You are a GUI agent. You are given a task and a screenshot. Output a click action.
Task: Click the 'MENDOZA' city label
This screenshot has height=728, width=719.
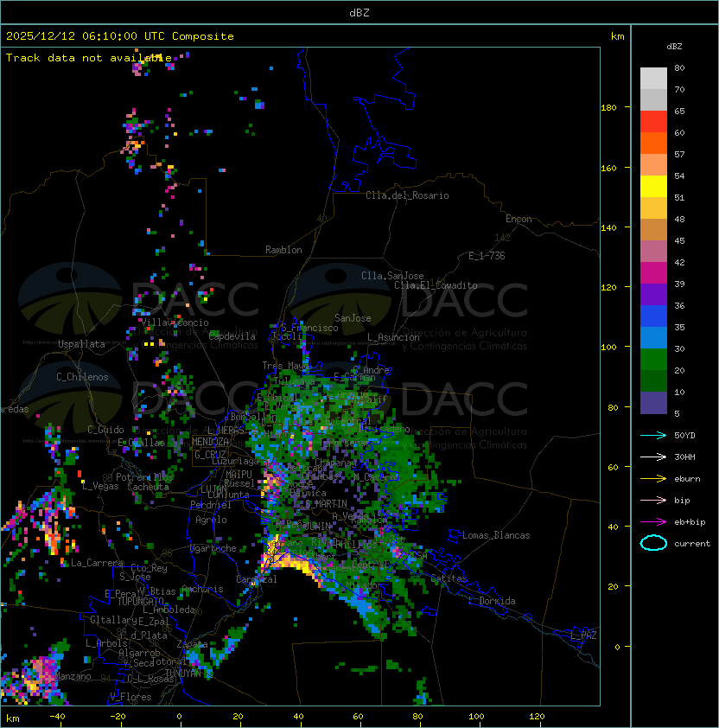click(210, 442)
